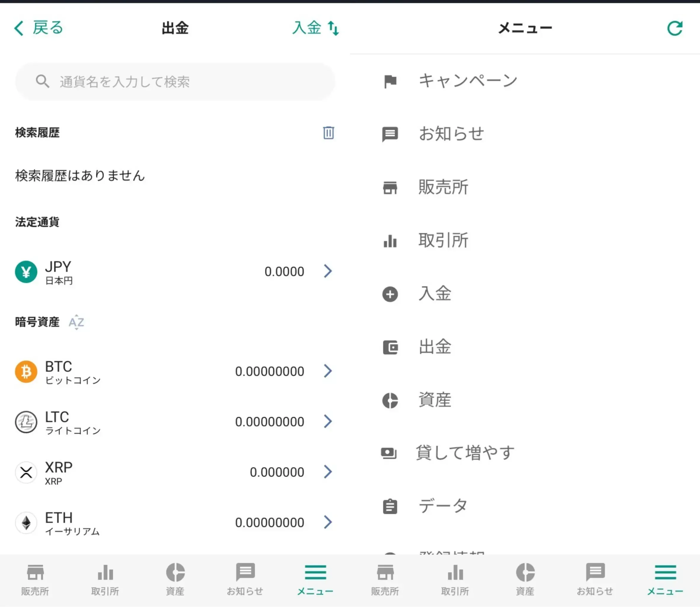This screenshot has width=700, height=607.
Task: Click the 入金 plus circle icon
Action: pyautogui.click(x=390, y=294)
